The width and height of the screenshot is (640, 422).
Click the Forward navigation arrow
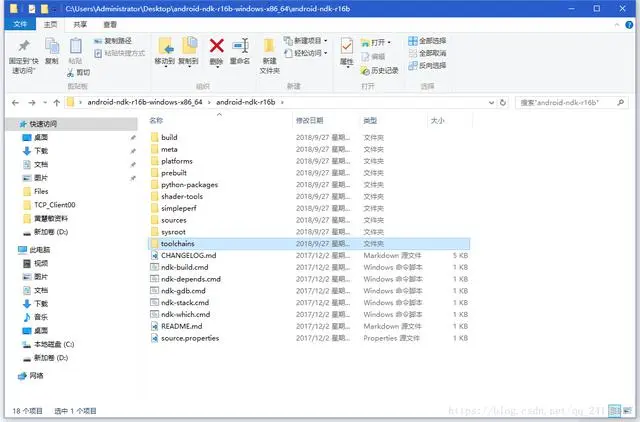(32, 103)
